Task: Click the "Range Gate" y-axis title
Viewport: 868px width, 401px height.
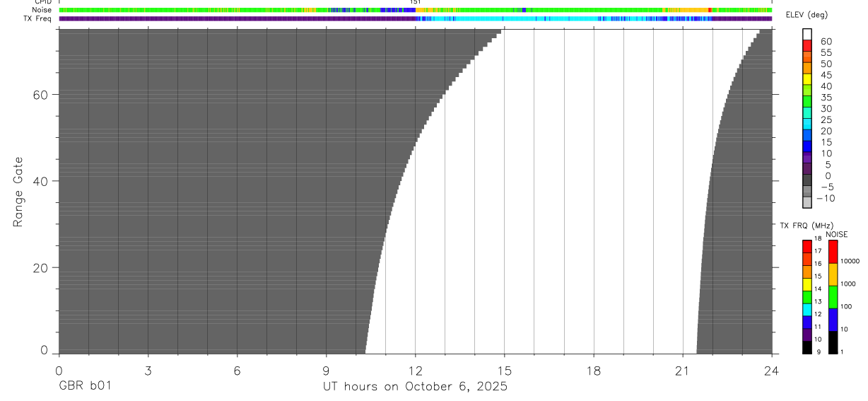Action: coord(19,192)
